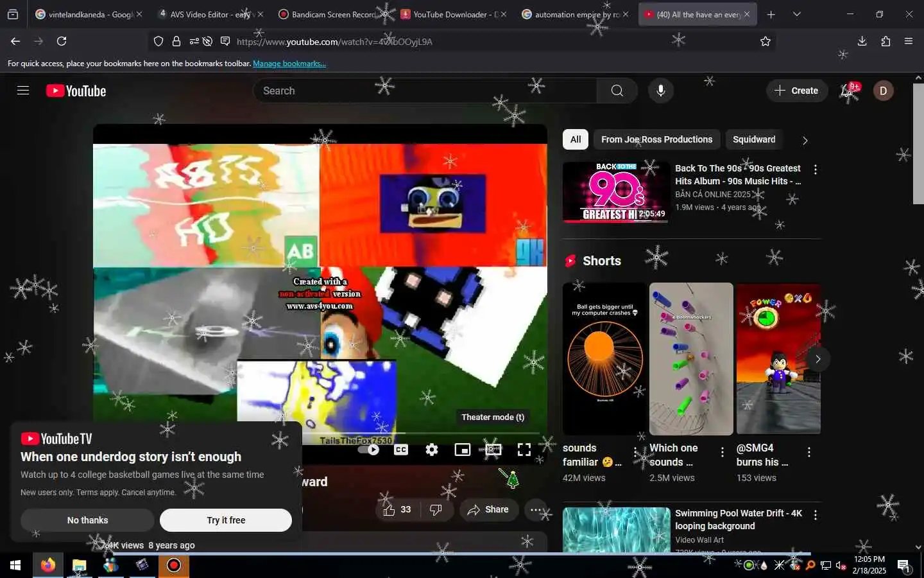Show next Shorts with the arrow button
The height and width of the screenshot is (578, 924).
coord(817,359)
